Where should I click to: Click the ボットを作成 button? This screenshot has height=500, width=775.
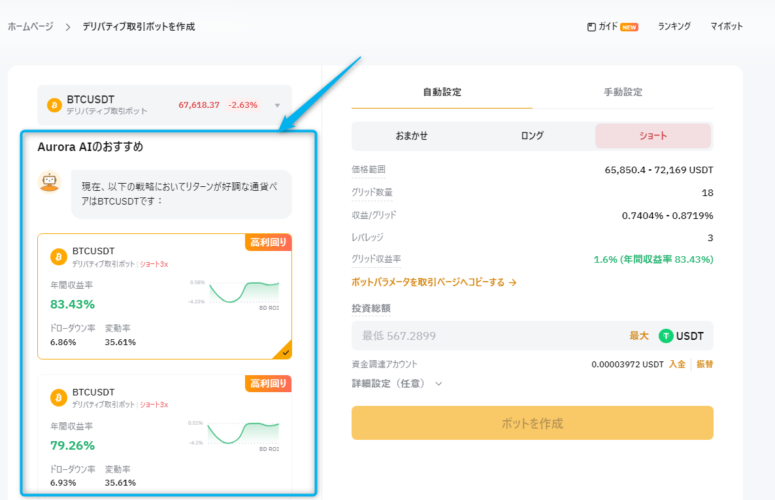532,423
